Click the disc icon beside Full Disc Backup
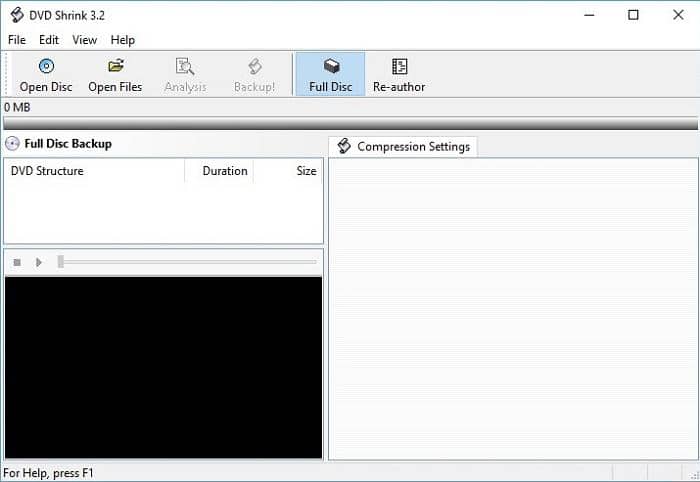This screenshot has width=700, height=482. pyautogui.click(x=12, y=144)
